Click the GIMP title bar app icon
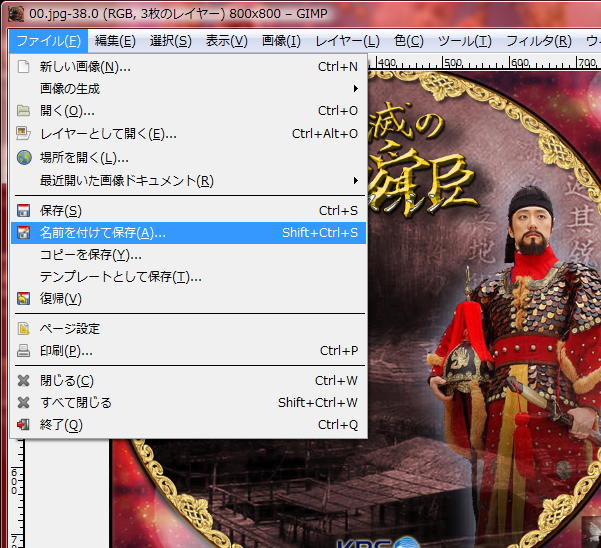This screenshot has width=601, height=548. pyautogui.click(x=16, y=14)
